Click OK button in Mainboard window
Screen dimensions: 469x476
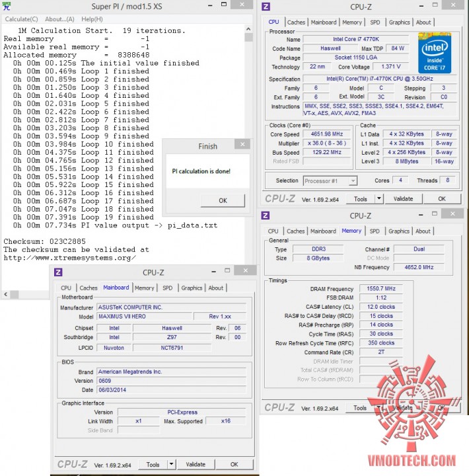[x=234, y=464]
